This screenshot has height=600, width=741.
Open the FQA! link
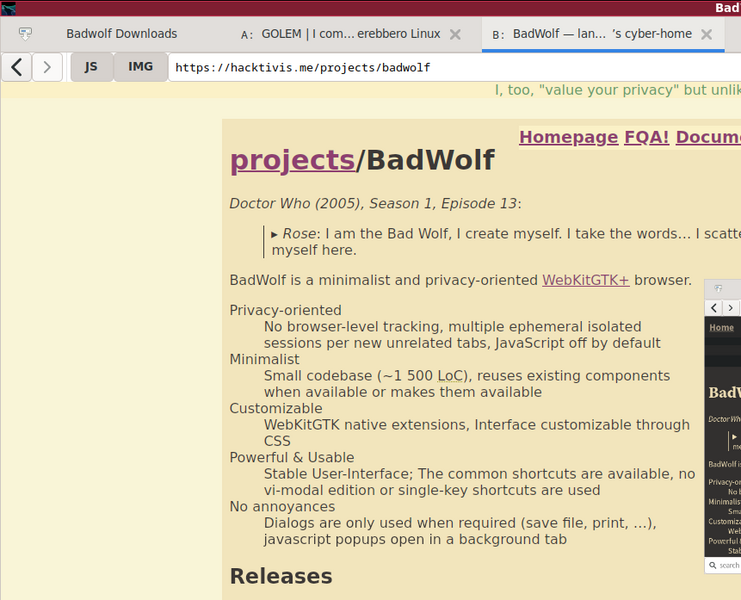(646, 137)
